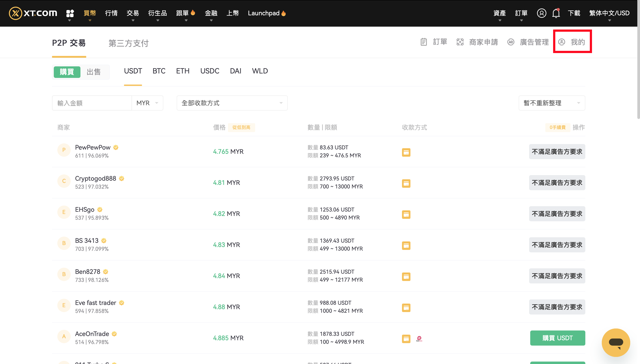Open Launchpad link
The height and width of the screenshot is (364, 640).
(264, 13)
